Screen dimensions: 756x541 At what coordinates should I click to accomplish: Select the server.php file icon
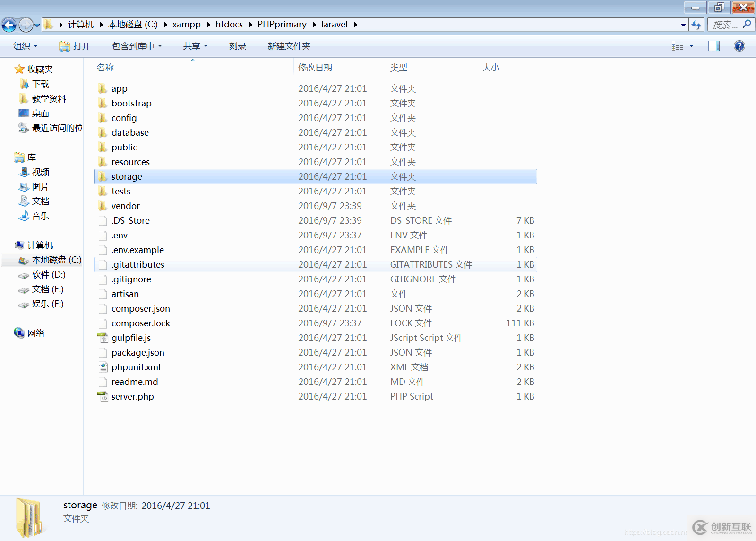pos(103,396)
